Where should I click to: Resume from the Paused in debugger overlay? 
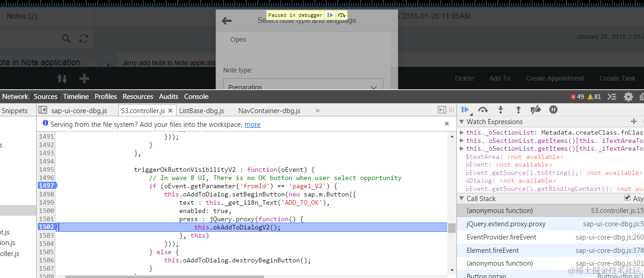tap(330, 15)
